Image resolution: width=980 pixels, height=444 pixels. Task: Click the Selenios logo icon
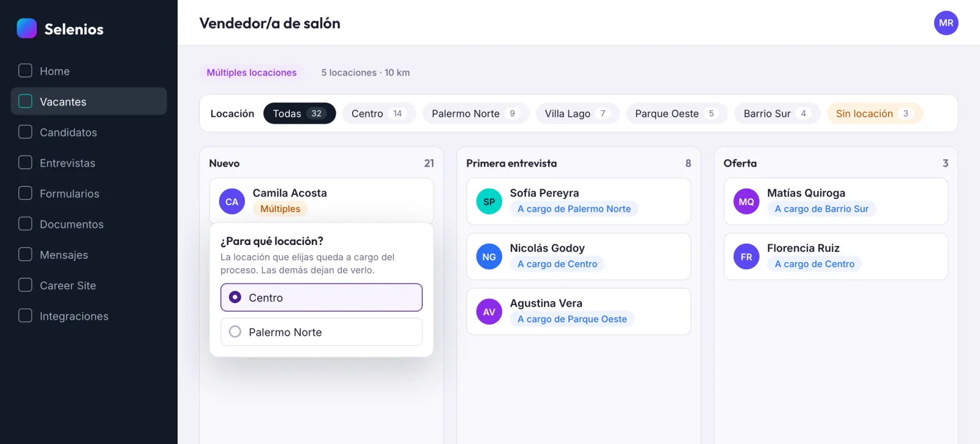coord(27,28)
